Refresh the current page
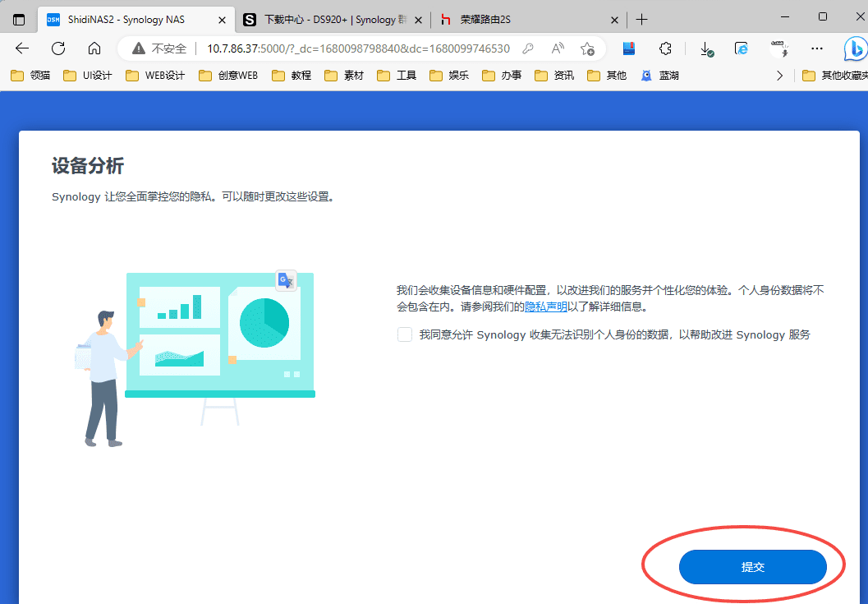868x604 pixels. tap(58, 48)
